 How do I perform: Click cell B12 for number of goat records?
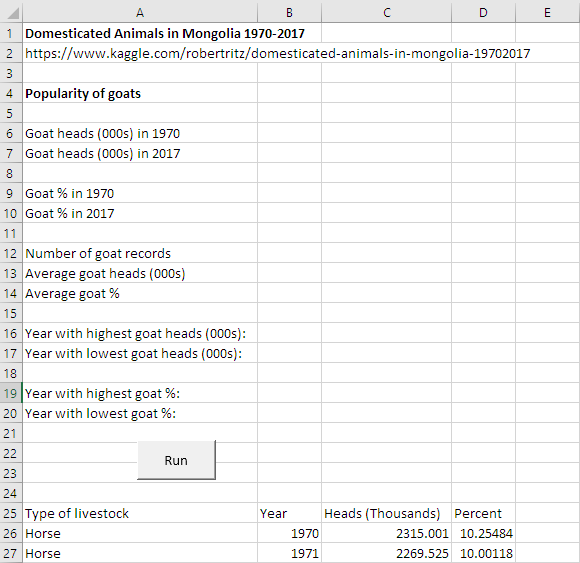tap(289, 253)
